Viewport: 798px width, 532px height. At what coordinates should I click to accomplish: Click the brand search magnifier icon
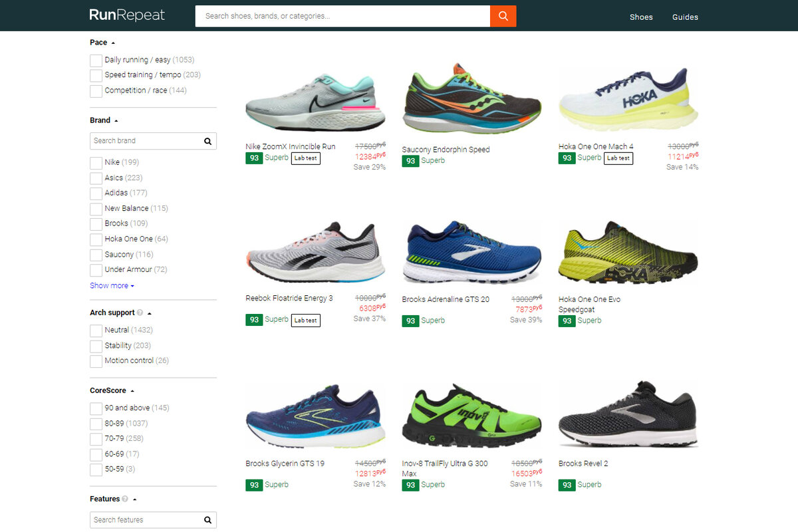(x=207, y=141)
